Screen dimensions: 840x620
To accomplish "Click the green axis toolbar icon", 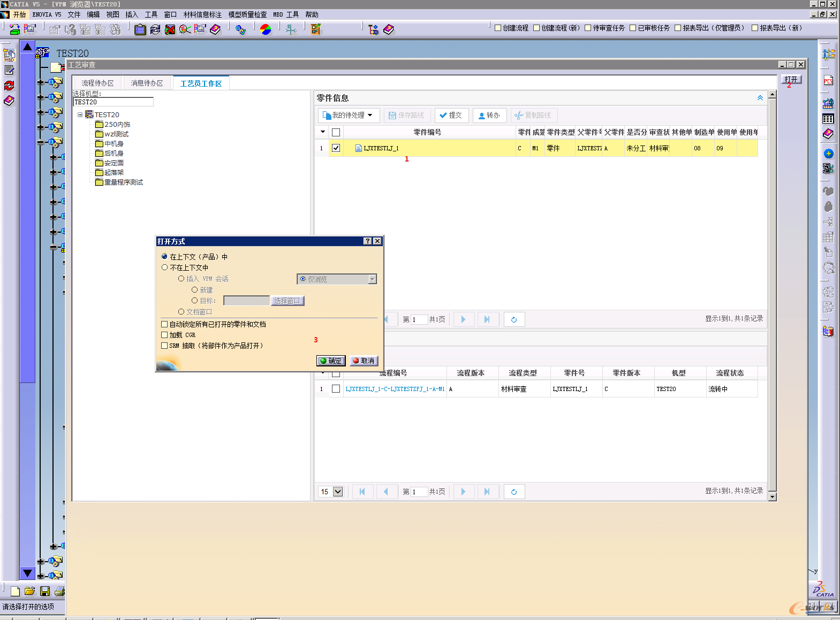I will [291, 29].
